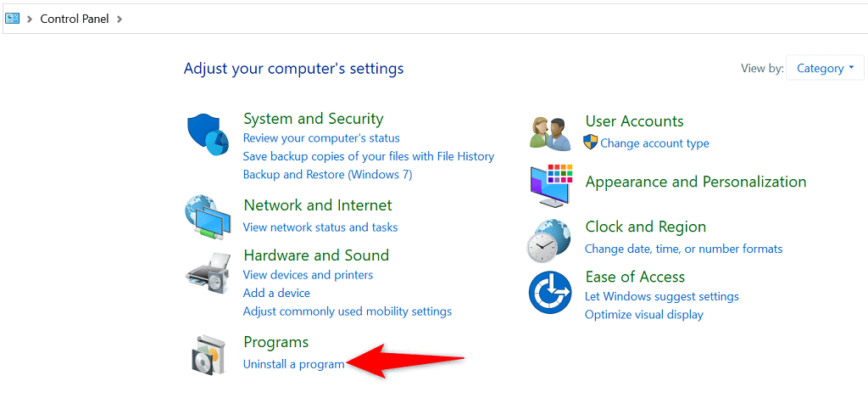
Task: Click Uninstall a program link
Action: click(293, 364)
